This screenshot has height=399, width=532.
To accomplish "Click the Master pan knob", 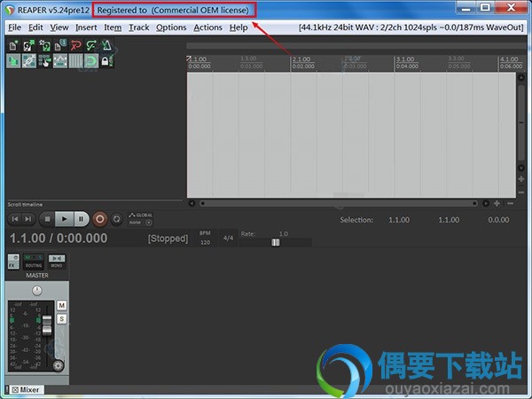I will [37, 291].
